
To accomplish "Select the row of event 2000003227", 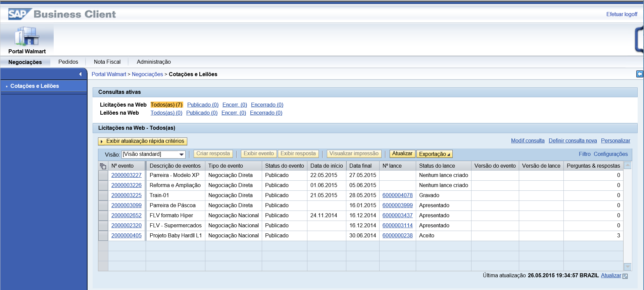I will (103, 175).
